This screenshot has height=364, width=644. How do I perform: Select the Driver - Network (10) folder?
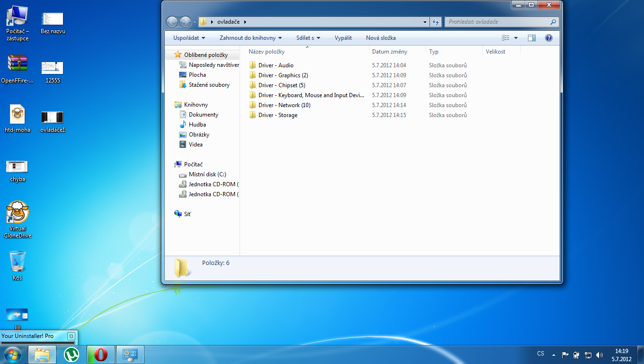click(284, 105)
